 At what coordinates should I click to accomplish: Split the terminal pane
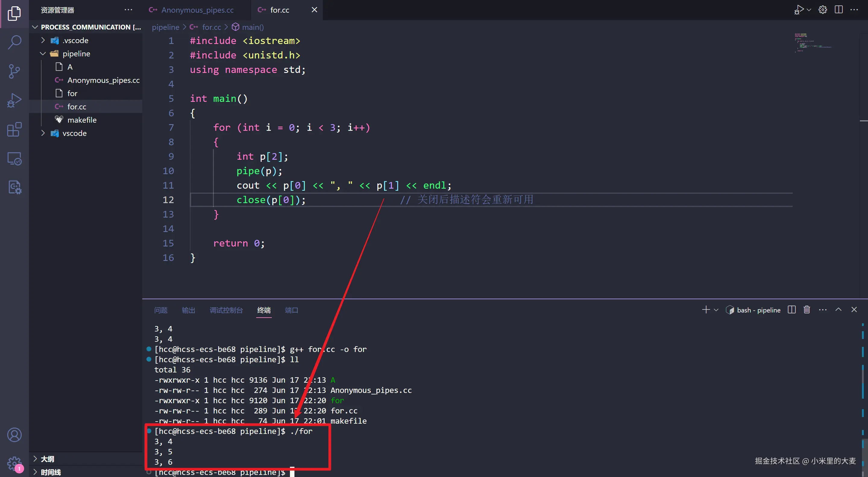[x=791, y=309]
